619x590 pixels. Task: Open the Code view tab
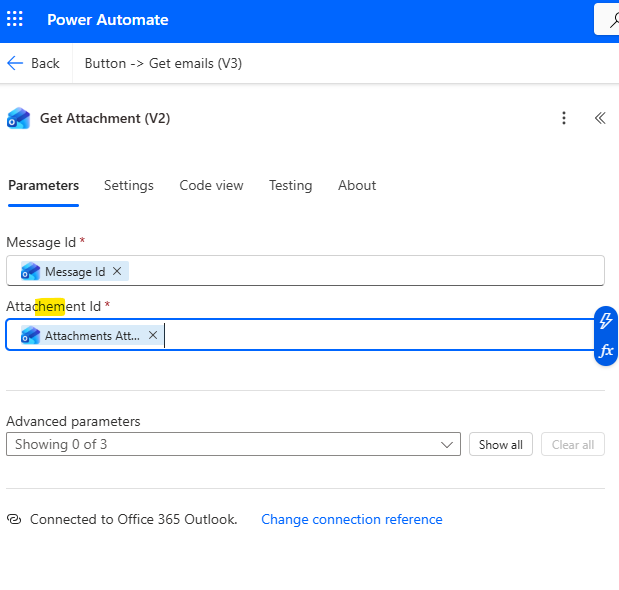coord(211,185)
